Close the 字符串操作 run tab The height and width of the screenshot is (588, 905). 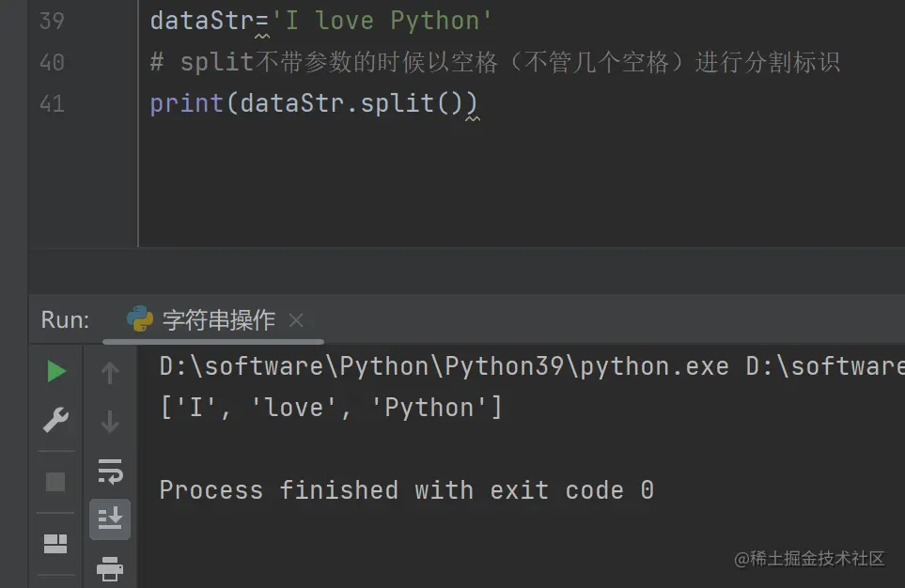click(296, 320)
